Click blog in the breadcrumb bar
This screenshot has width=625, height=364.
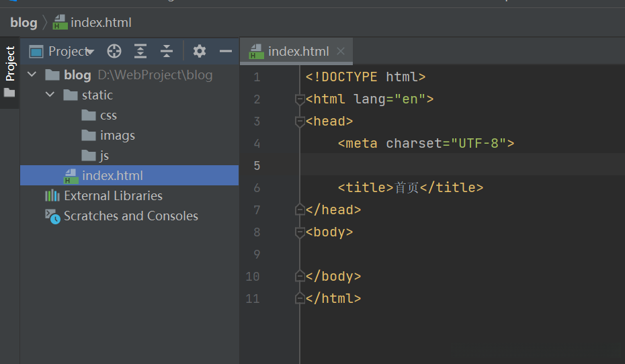pos(24,22)
